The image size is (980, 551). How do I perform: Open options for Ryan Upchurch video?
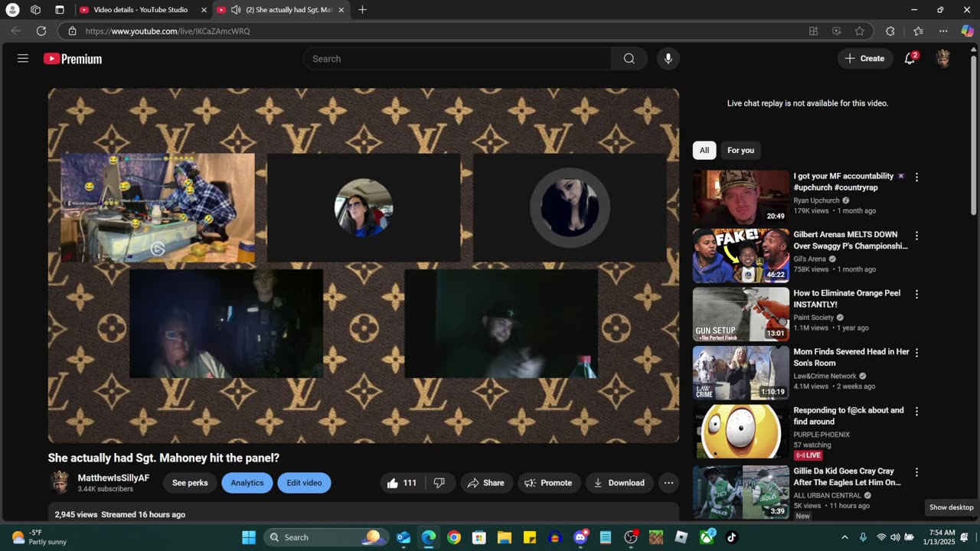[x=916, y=177]
